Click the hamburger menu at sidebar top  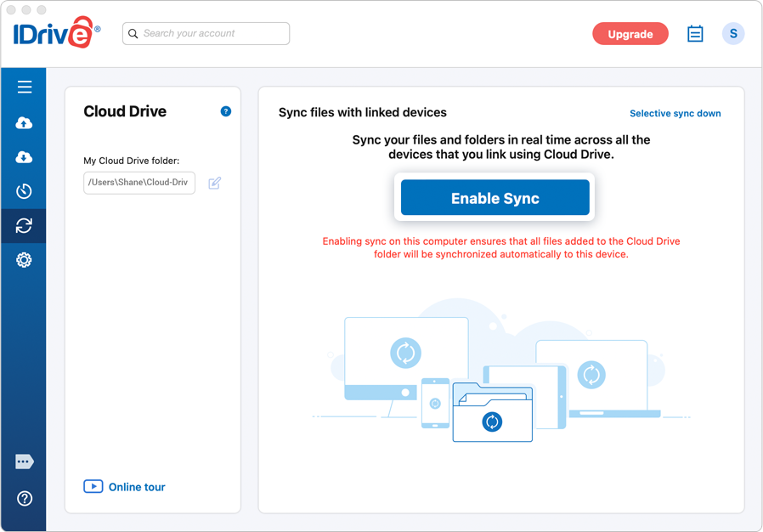click(24, 86)
